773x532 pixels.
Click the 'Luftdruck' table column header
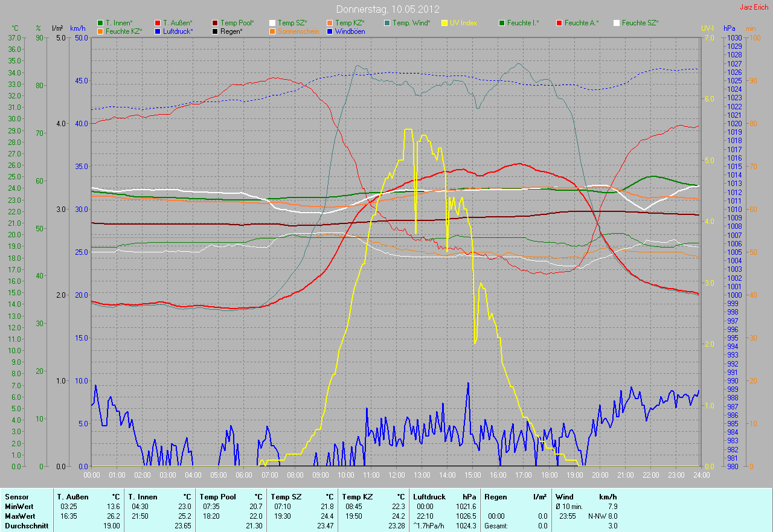429,497
